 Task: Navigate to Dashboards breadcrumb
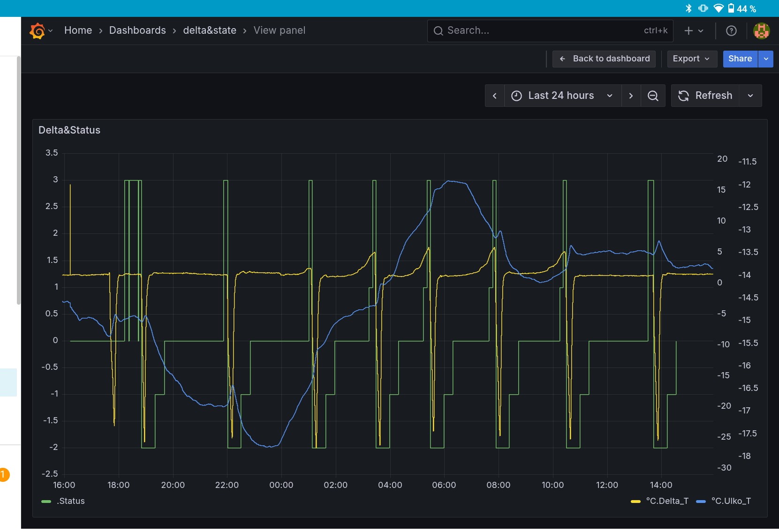[137, 30]
